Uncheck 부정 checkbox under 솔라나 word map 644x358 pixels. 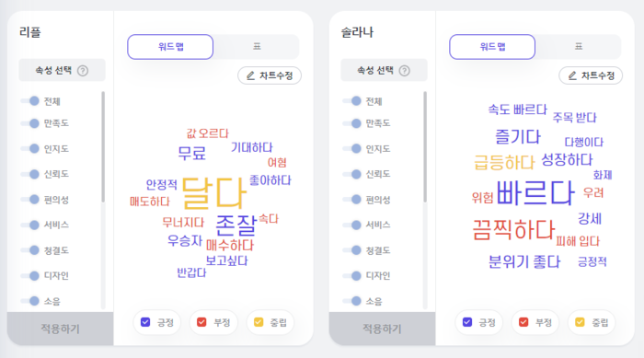[x=523, y=322]
